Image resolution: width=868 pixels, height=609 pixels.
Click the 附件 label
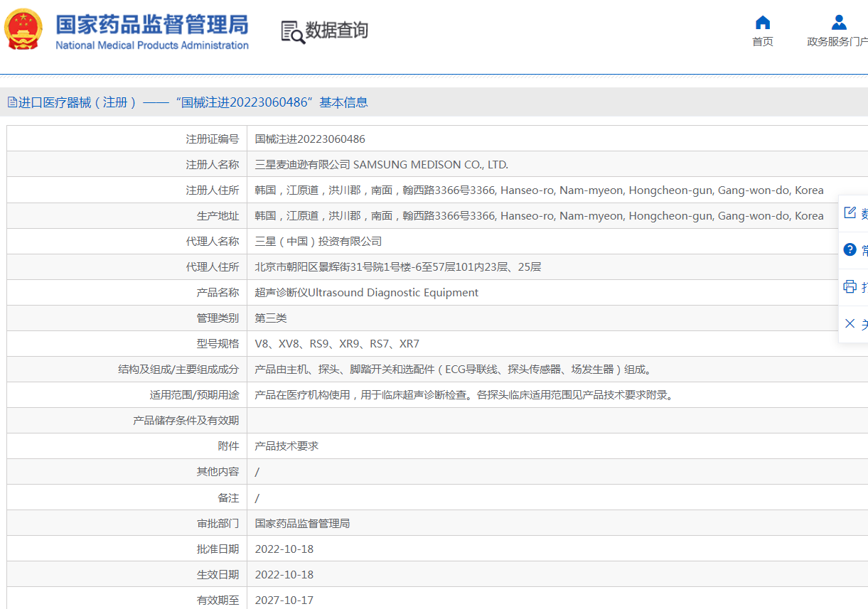click(228, 446)
